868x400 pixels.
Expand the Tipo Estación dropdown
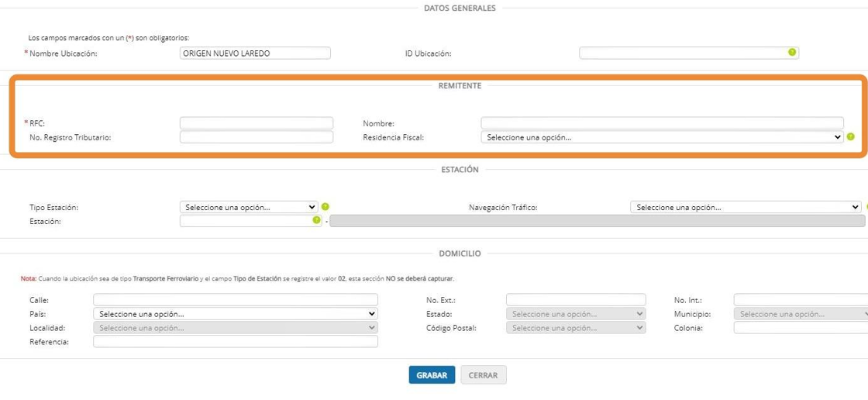(249, 208)
